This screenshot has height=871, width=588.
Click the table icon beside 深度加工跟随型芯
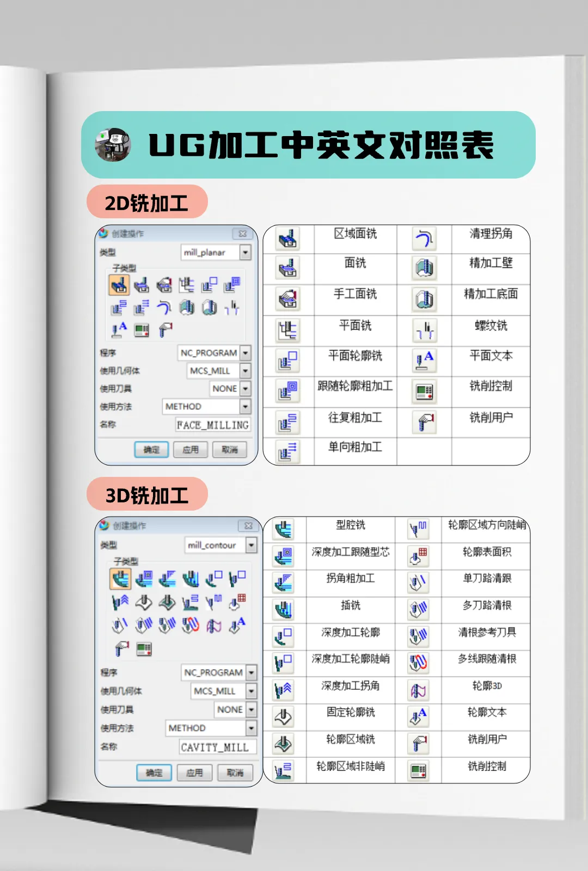[284, 556]
